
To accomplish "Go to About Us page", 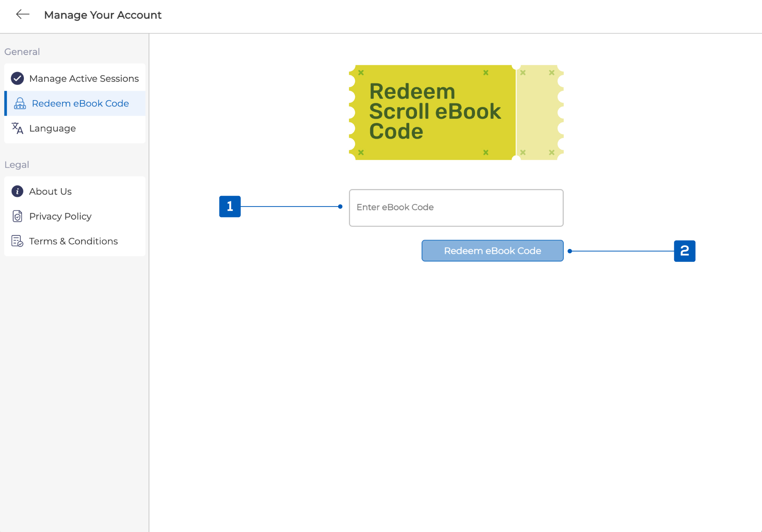I will click(x=50, y=191).
